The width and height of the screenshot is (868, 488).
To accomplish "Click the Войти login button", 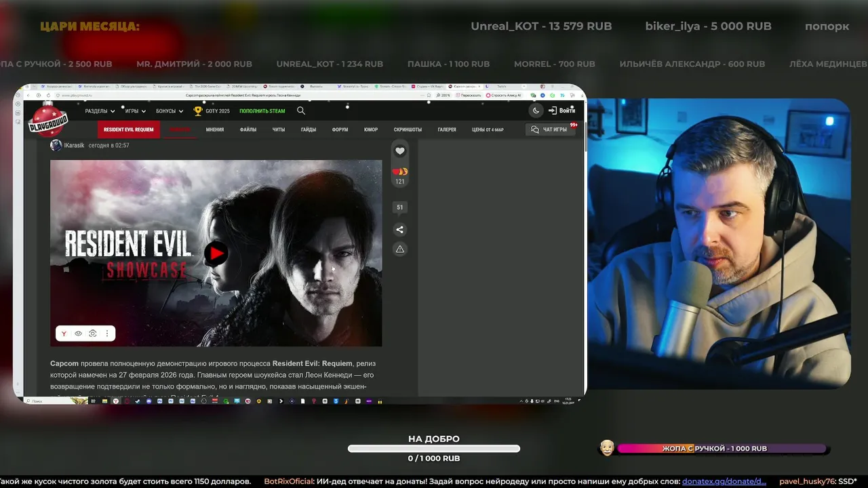I will (x=562, y=110).
